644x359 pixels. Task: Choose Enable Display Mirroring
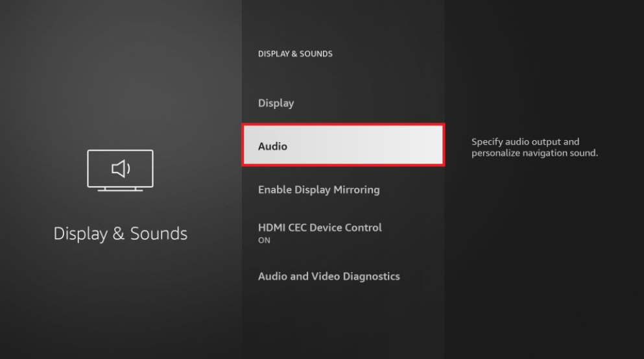[x=343, y=190]
